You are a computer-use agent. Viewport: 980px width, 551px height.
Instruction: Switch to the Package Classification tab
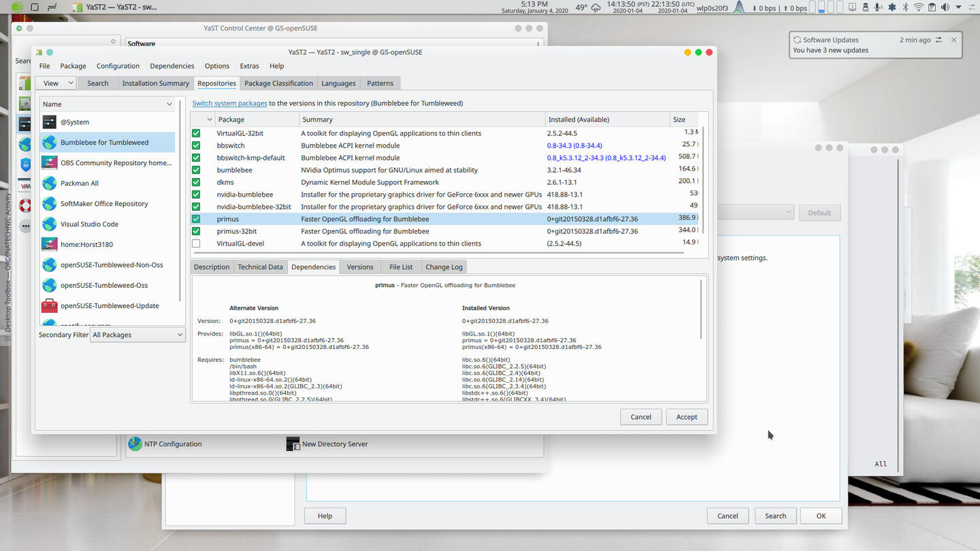coord(278,83)
